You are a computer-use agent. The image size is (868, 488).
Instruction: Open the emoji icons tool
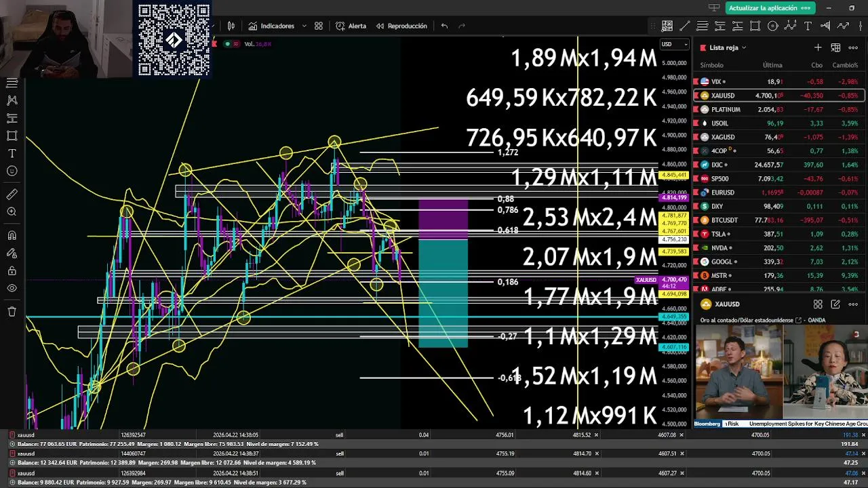tap(12, 171)
